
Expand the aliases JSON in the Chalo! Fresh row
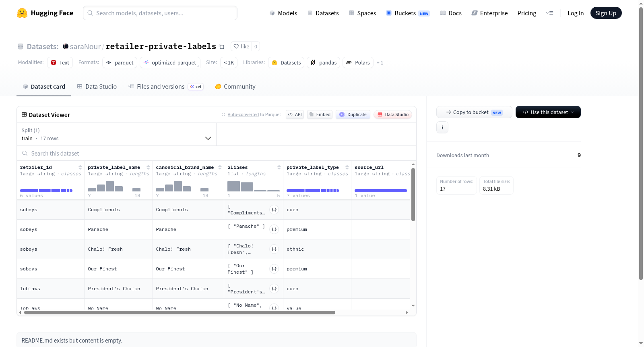pyautogui.click(x=274, y=249)
